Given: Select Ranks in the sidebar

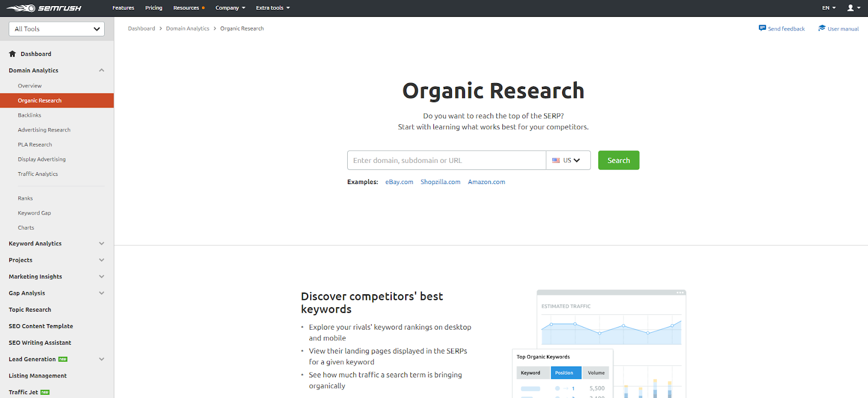Looking at the screenshot, I should [25, 198].
